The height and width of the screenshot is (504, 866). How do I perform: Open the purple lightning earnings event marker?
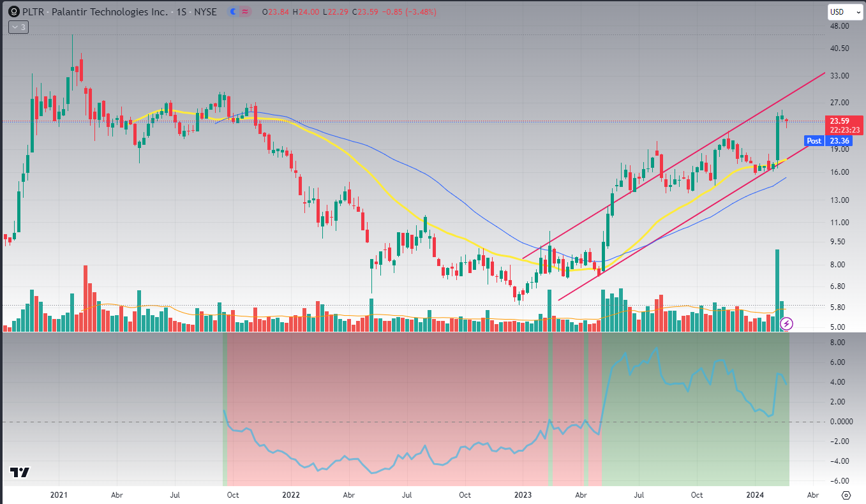(787, 324)
